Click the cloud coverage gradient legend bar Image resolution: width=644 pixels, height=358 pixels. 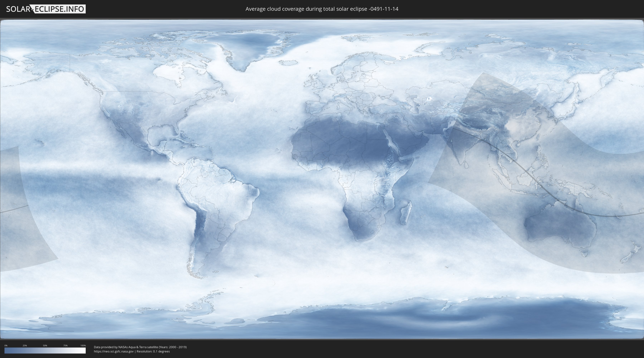(45, 350)
